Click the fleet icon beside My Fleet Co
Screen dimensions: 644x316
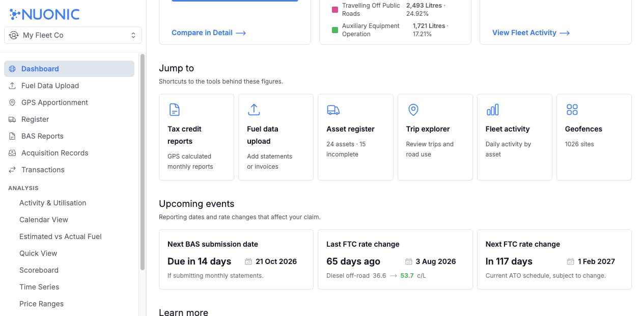[14, 35]
